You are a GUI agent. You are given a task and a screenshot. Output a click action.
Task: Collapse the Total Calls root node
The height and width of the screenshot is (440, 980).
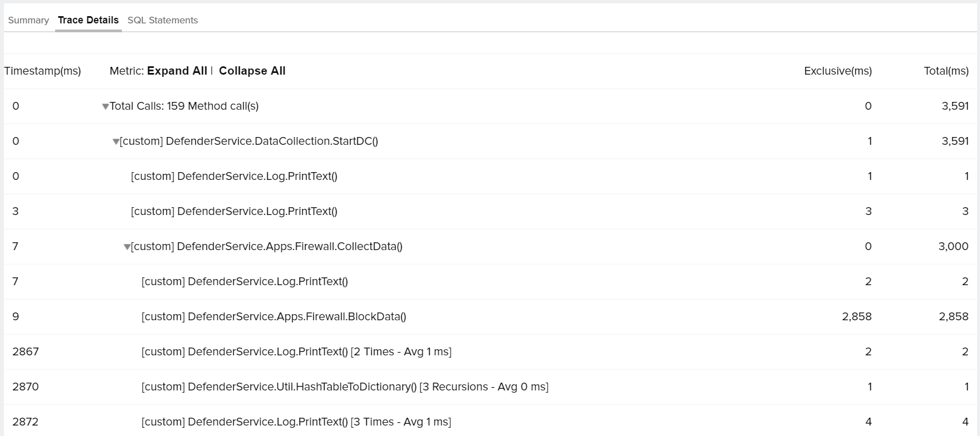(x=105, y=106)
